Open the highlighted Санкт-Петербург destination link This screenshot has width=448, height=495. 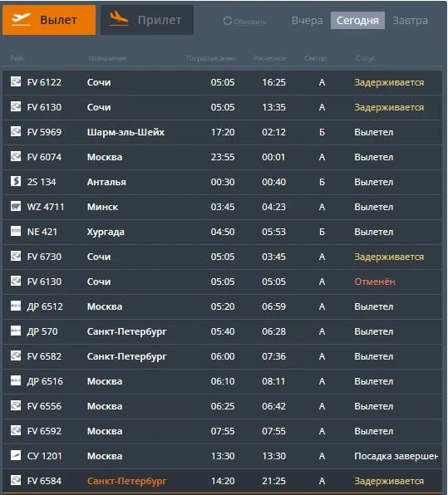(x=126, y=481)
